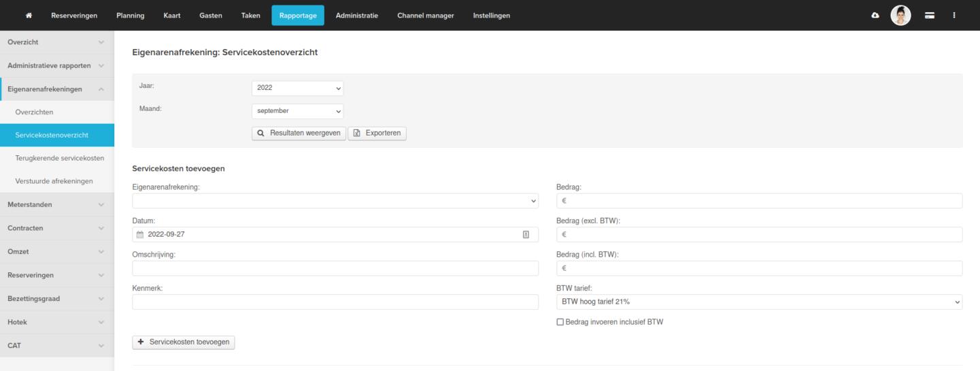
Task: Click the home icon in top navigation
Action: (29, 16)
